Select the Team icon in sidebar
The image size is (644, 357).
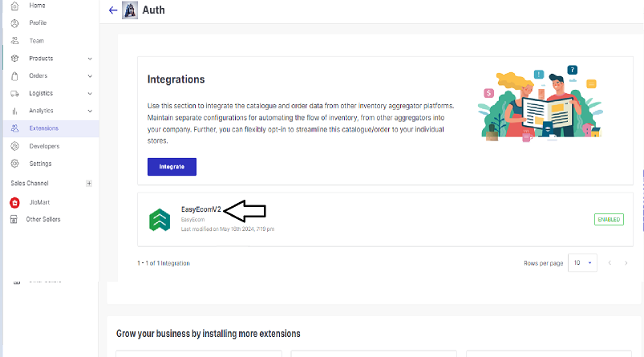pos(14,41)
